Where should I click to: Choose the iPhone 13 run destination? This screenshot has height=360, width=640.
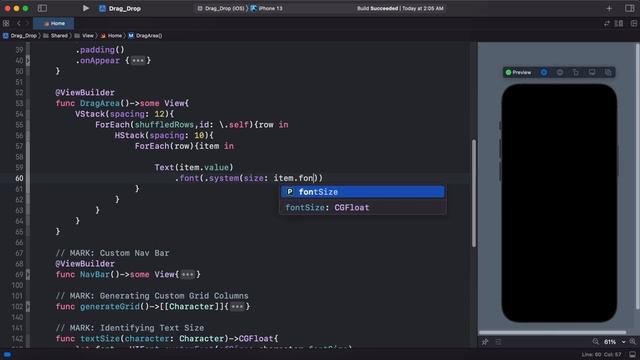point(267,8)
